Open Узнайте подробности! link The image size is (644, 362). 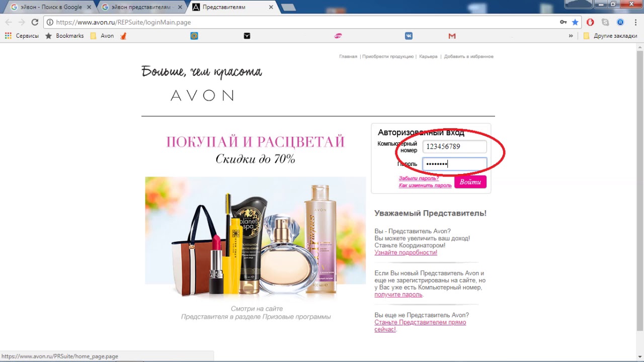pyautogui.click(x=406, y=252)
